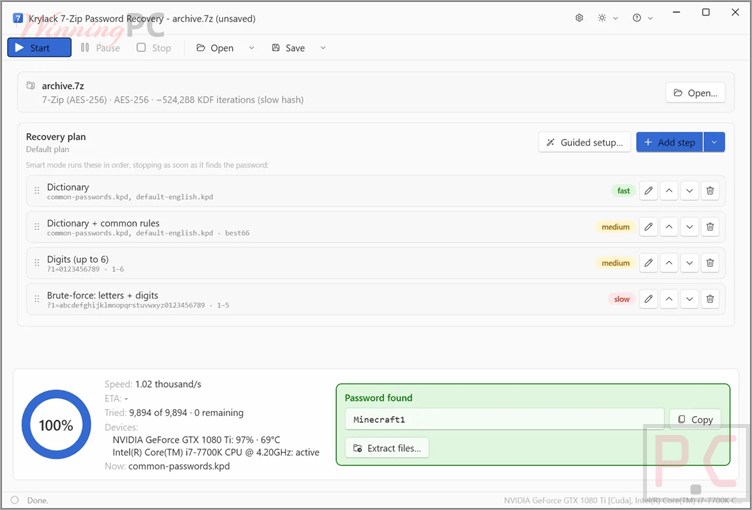Click the Dictionary step title
This screenshot has width=752, height=510.
(68, 187)
